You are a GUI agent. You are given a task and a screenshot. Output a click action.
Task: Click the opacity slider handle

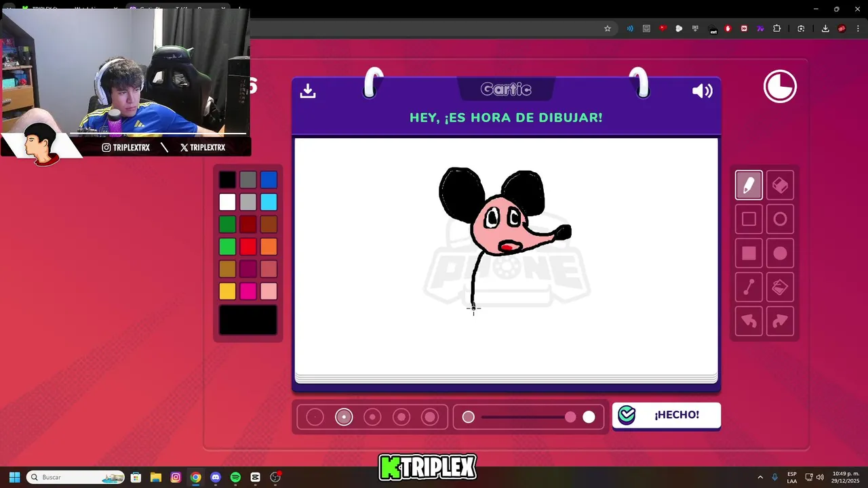(570, 417)
